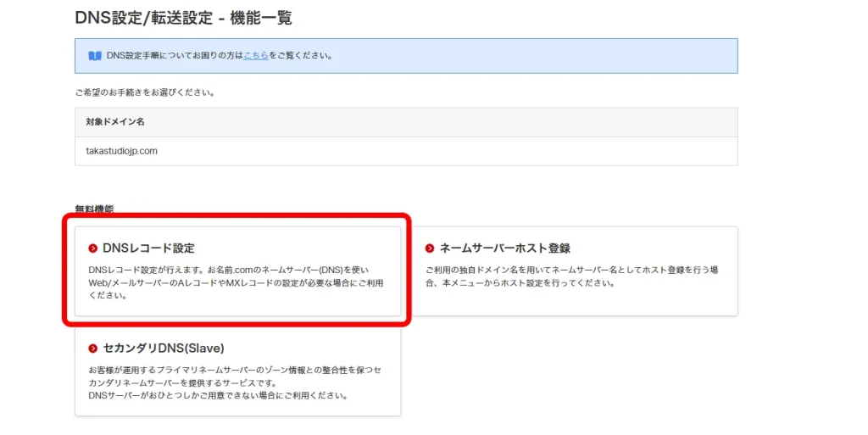Click the book icon in the info banner
Image resolution: width=868 pixels, height=435 pixels.
(95, 56)
